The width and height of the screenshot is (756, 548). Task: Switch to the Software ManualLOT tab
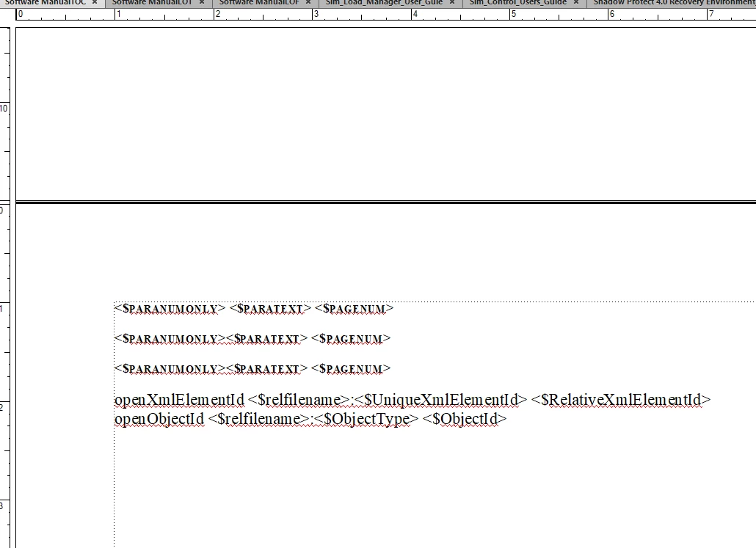[152, 2]
